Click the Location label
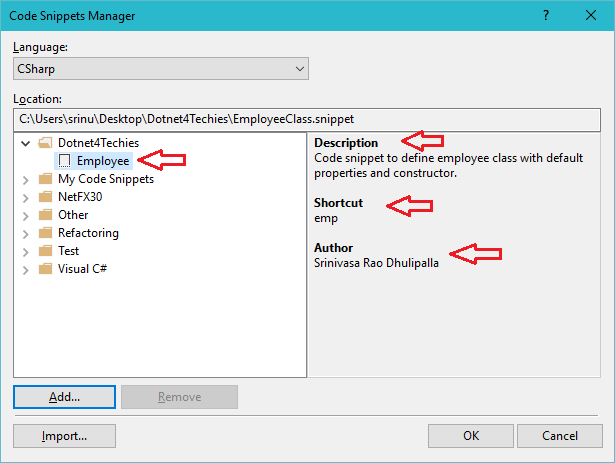The width and height of the screenshot is (615, 463). (37, 99)
